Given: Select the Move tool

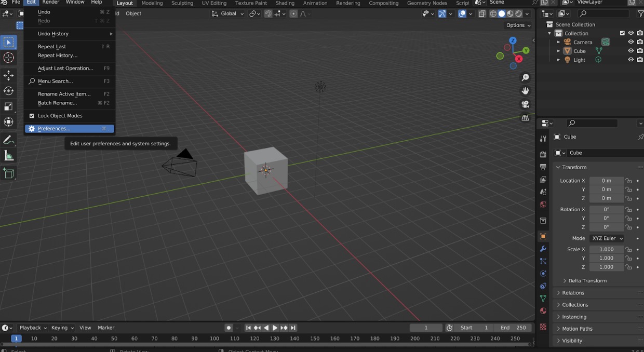Looking at the screenshot, I should (9, 75).
